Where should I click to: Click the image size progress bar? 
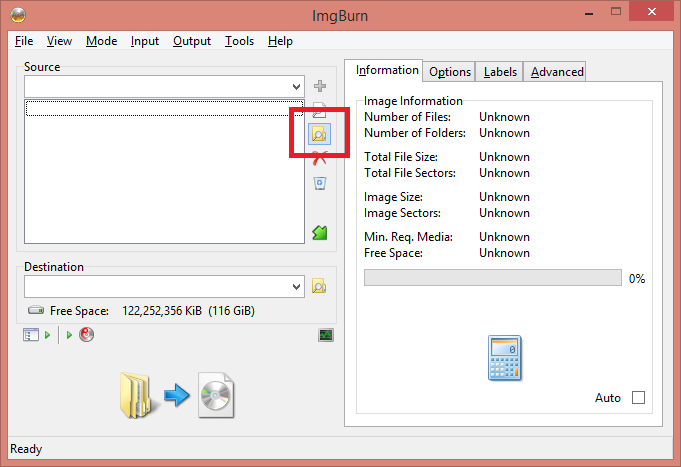point(493,278)
